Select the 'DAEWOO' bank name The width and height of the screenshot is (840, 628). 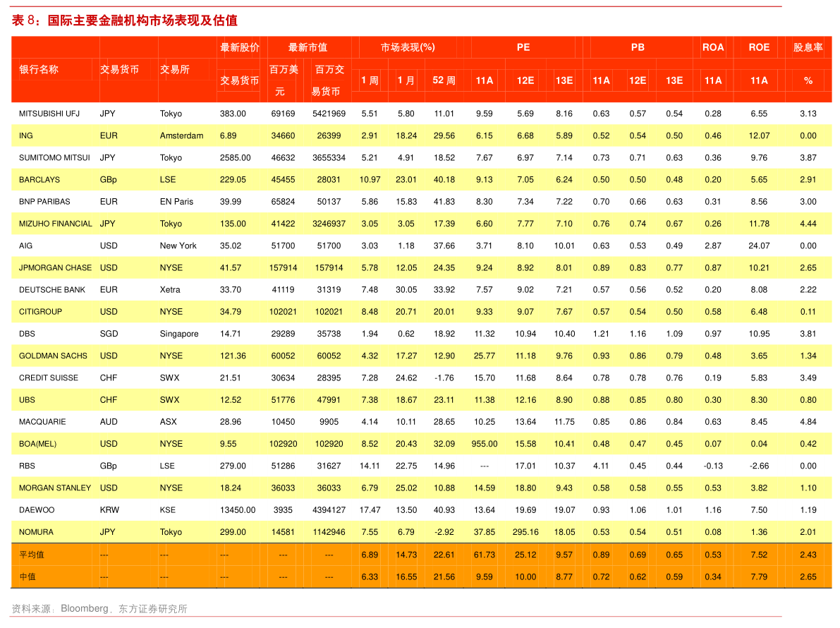pos(37,509)
